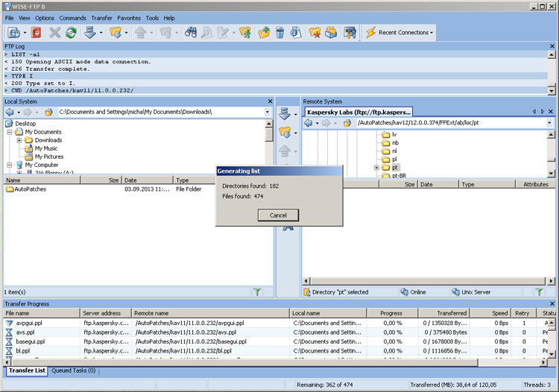Expand the pt folder in remote tree

click(x=376, y=168)
